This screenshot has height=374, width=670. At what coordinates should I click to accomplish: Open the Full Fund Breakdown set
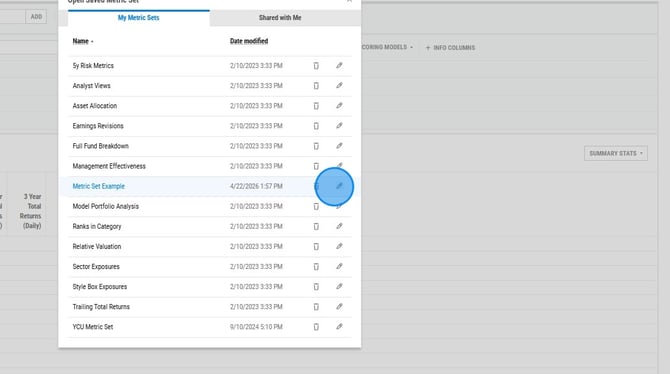click(100, 146)
